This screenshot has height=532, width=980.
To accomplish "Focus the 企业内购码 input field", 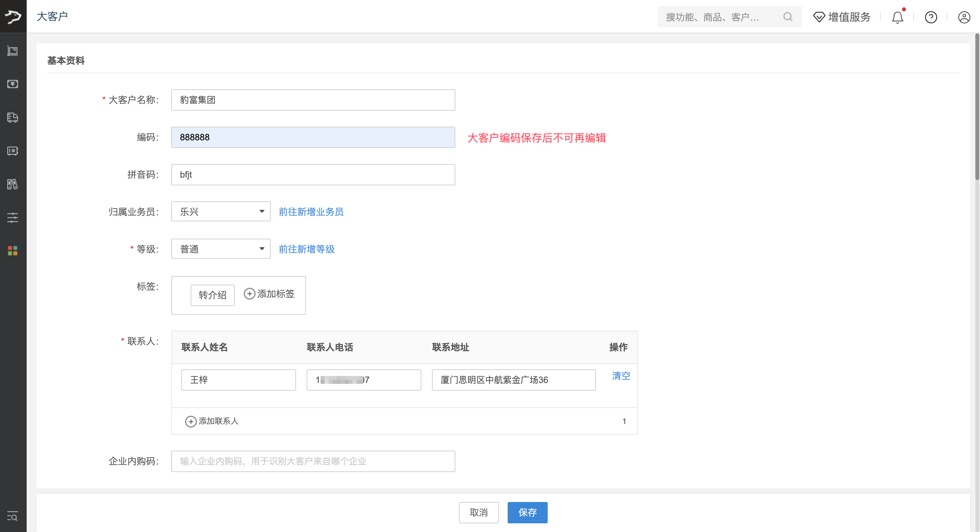I will click(x=313, y=461).
